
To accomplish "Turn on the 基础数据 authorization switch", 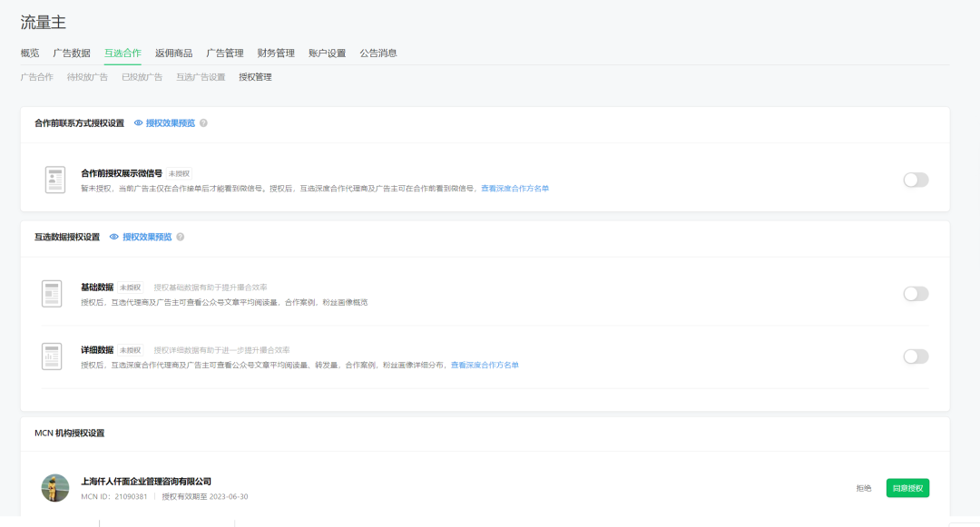I will 916,293.
